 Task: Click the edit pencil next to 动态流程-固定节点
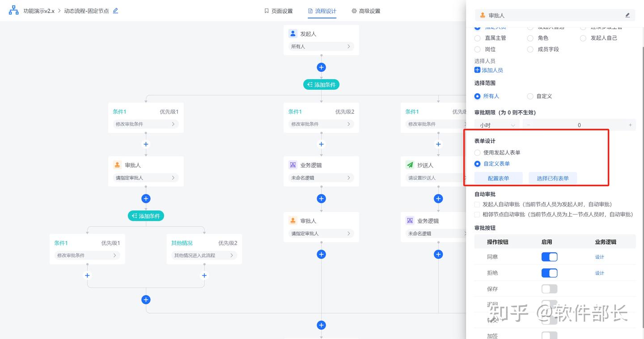[115, 11]
